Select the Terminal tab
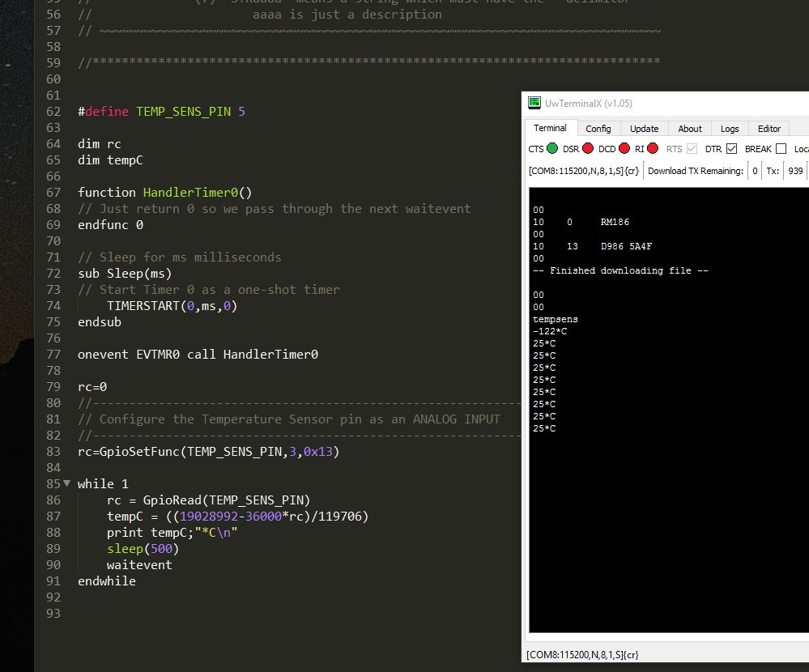The width and height of the screenshot is (809, 672). click(x=550, y=128)
